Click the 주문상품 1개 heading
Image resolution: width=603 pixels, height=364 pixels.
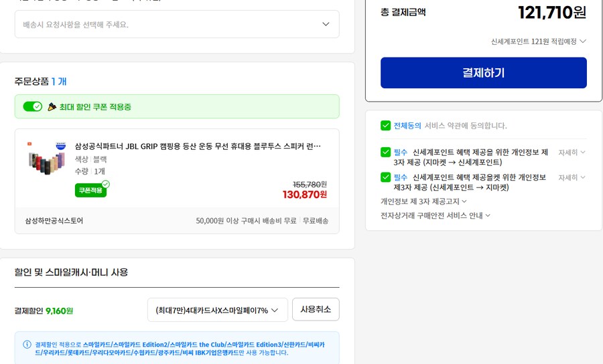click(x=40, y=82)
